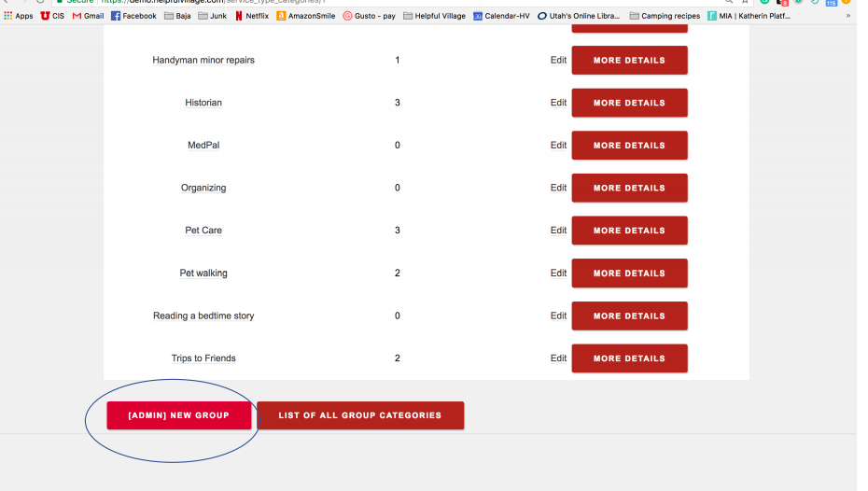Open the Facebook bookmark
The width and height of the screenshot is (868, 491).
coord(134,16)
